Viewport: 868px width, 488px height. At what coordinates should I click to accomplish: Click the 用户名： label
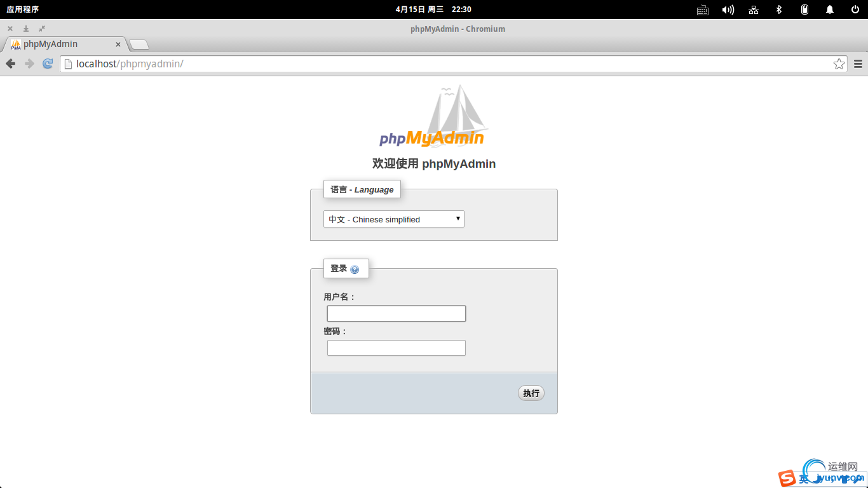click(x=339, y=297)
